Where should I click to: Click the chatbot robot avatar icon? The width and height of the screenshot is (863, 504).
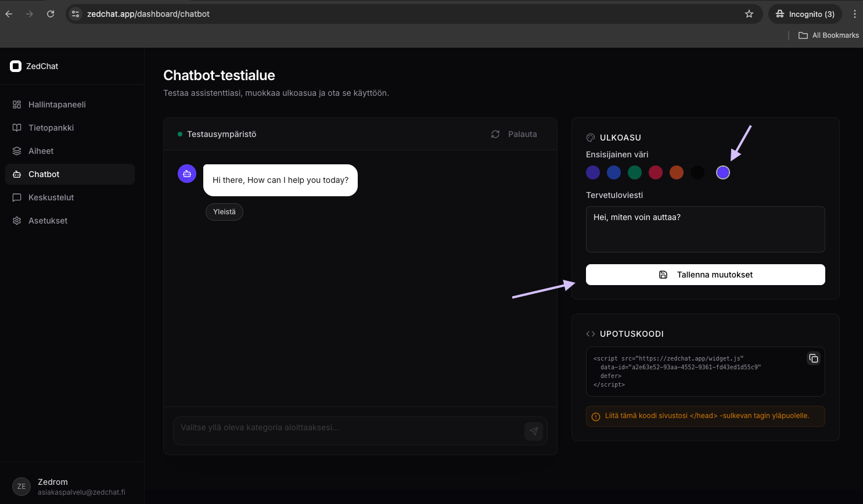[x=187, y=174]
